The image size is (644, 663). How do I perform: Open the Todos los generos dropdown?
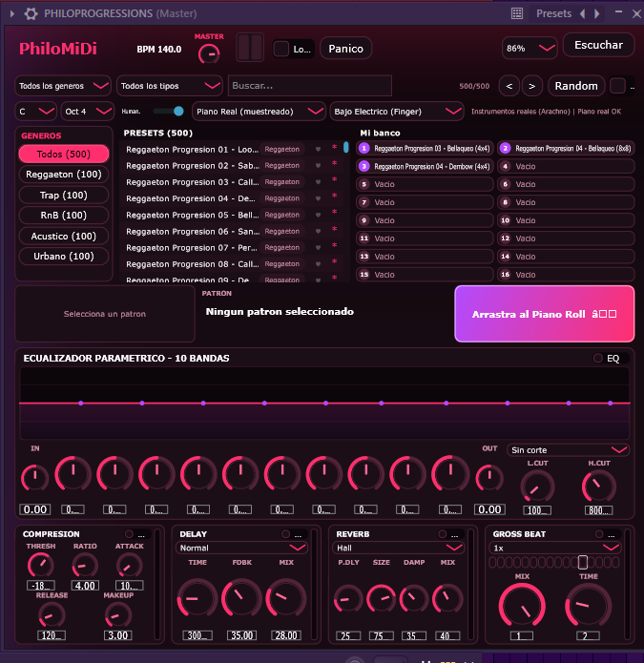pyautogui.click(x=63, y=86)
